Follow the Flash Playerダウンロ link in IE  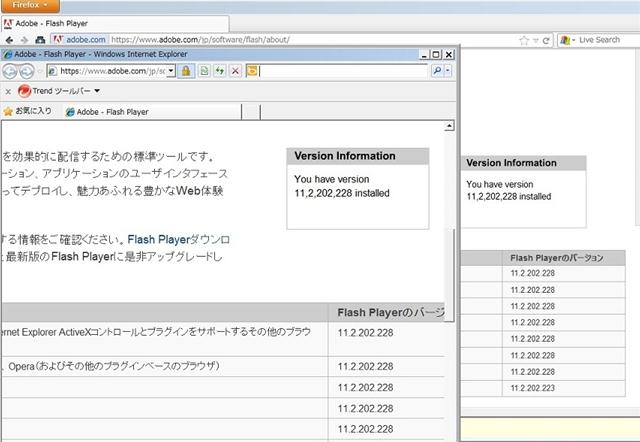pyautogui.click(x=178, y=240)
